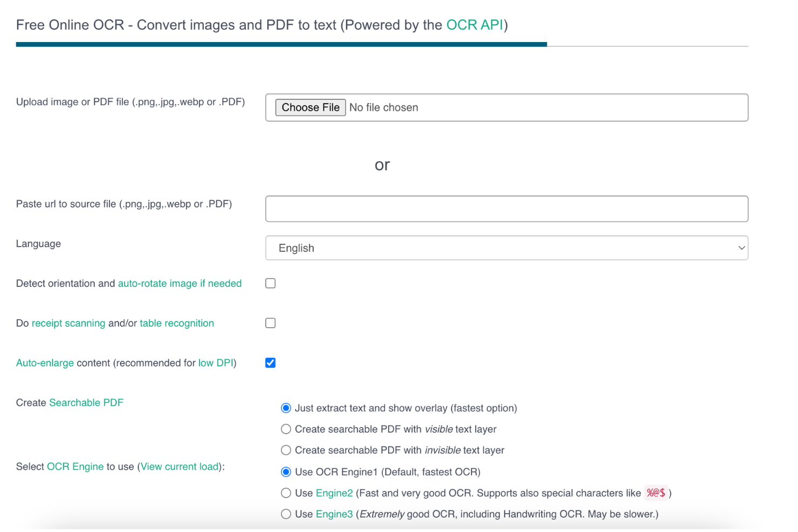The image size is (798, 532).
Task: Open the 'low DPI' link
Action: 216,363
